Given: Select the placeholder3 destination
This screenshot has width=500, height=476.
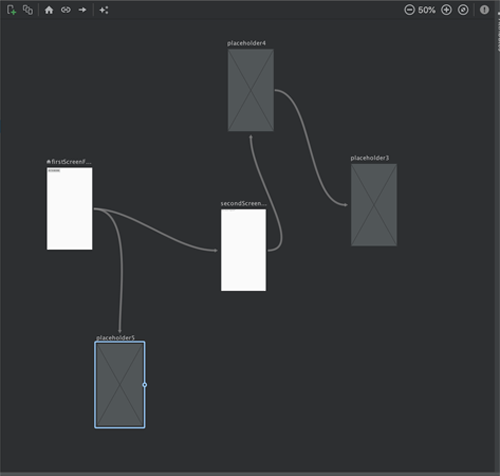Looking at the screenshot, I should pos(374,205).
